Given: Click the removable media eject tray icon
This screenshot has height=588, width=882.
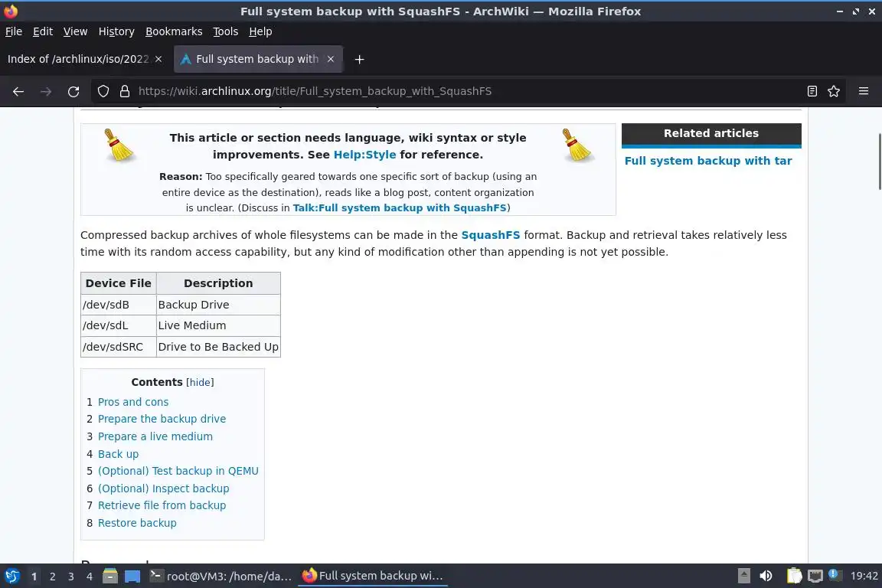Looking at the screenshot, I should (743, 576).
